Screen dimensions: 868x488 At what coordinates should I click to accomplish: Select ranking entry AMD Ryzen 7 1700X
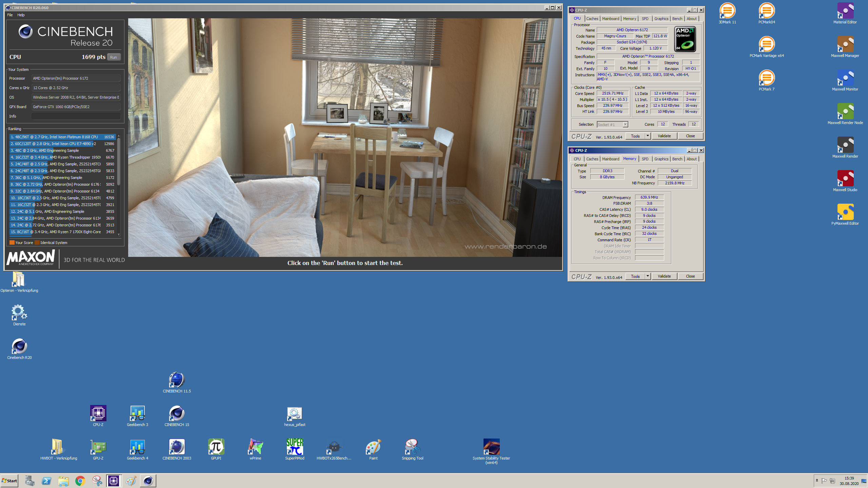[63, 232]
